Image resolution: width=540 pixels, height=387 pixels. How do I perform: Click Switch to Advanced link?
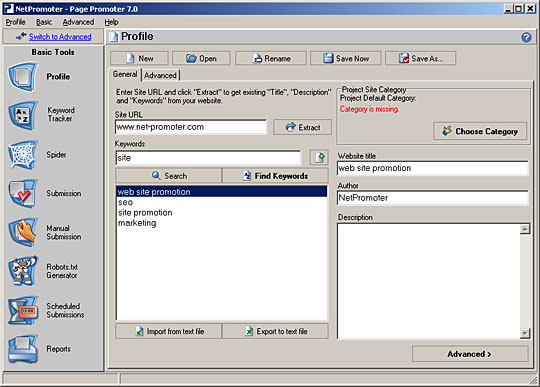coord(60,36)
